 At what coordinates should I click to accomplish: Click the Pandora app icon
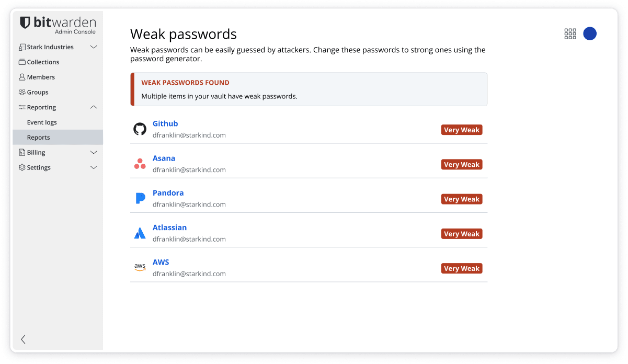pos(140,198)
